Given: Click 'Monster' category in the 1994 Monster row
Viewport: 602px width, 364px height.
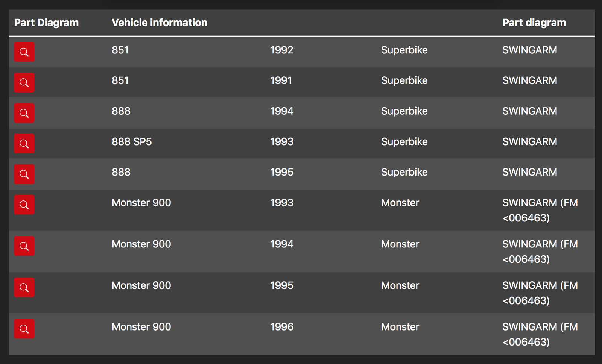Looking at the screenshot, I should 400,244.
